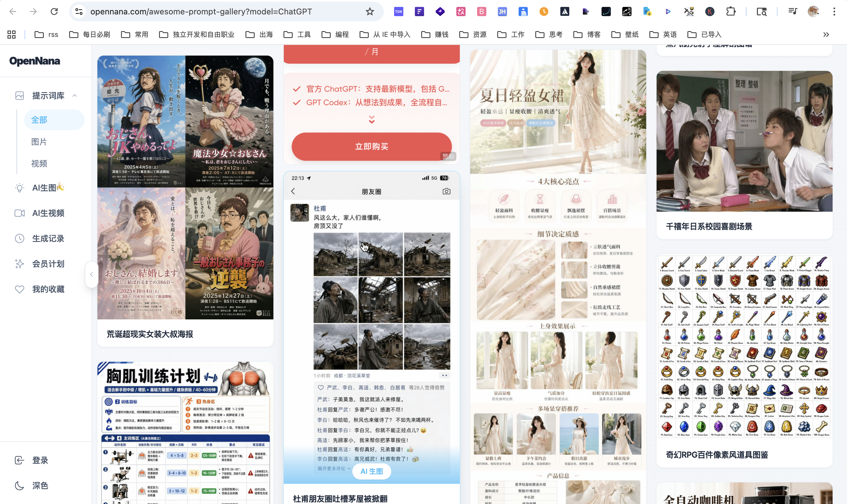
Task: Select the 视频 filter
Action: 39,164
